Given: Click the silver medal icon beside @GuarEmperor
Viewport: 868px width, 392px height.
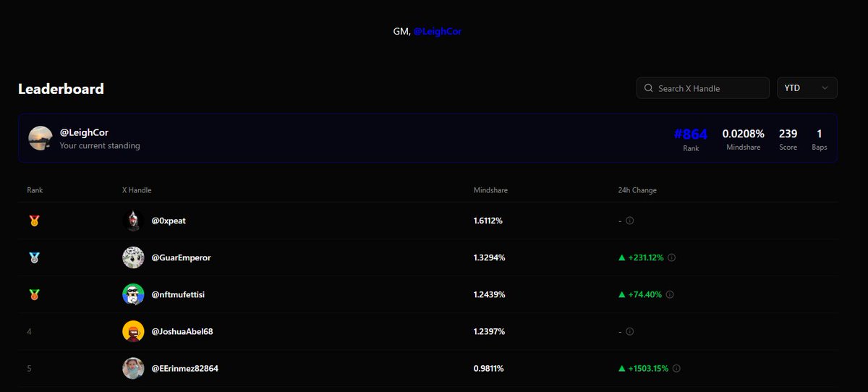Looking at the screenshot, I should click(33, 257).
